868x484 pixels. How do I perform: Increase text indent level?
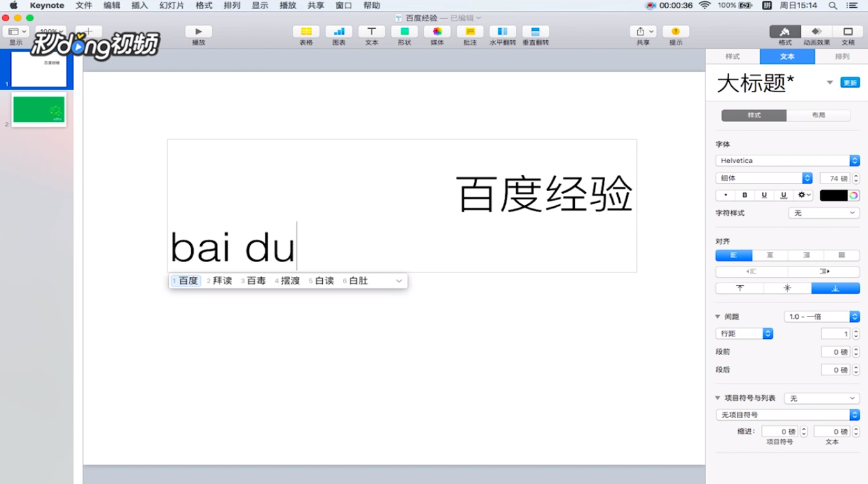pos(824,272)
